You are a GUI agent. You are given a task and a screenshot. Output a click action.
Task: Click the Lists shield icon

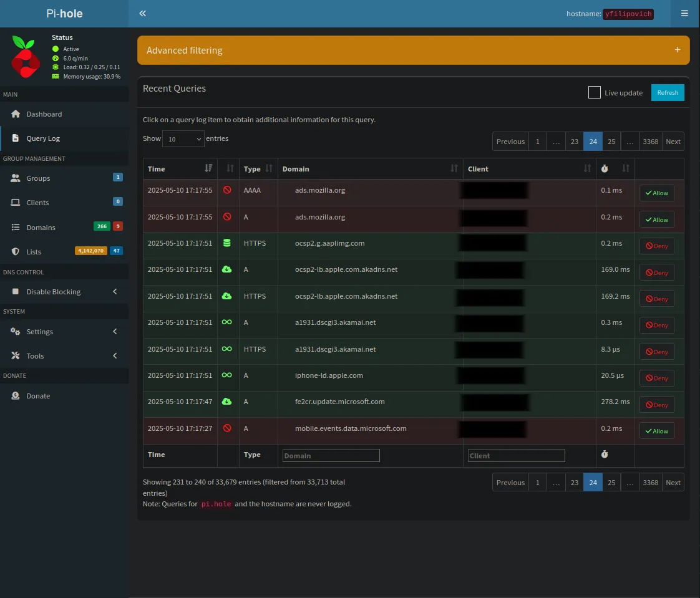click(16, 251)
